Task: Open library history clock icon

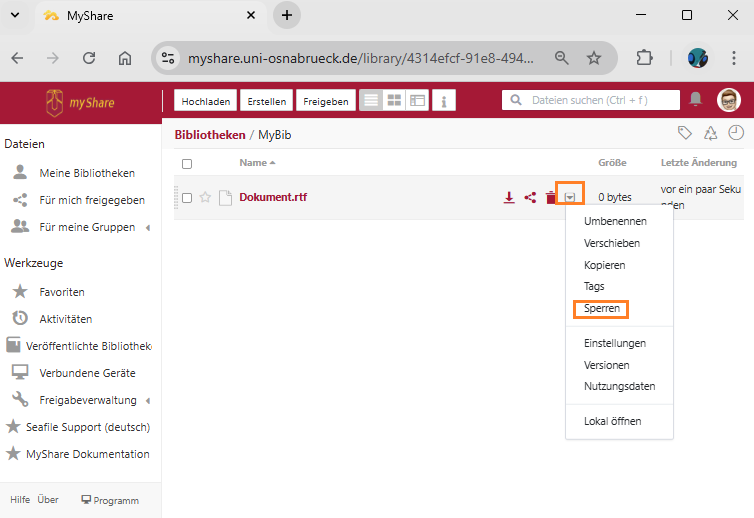Action: (x=736, y=133)
